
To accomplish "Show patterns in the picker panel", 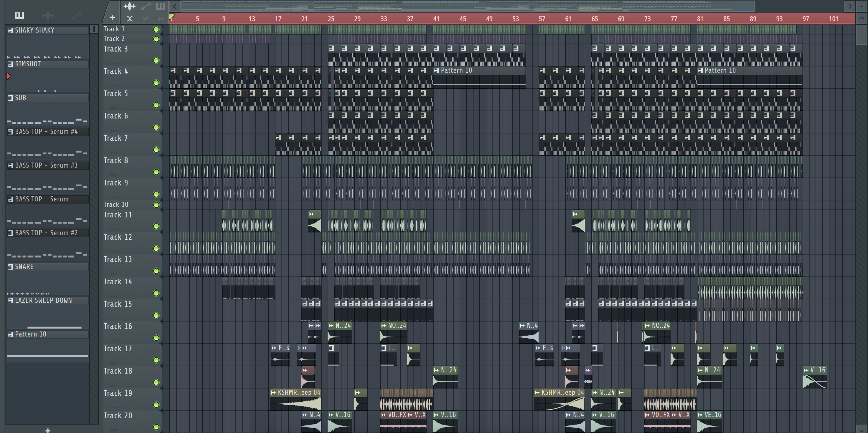I will [19, 15].
